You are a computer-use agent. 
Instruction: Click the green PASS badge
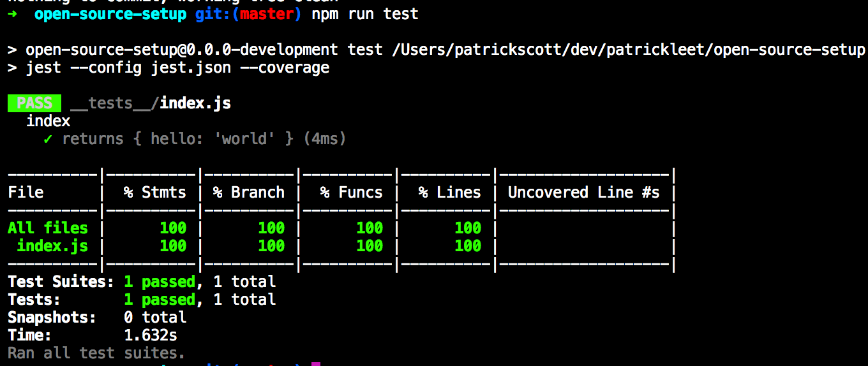point(34,103)
